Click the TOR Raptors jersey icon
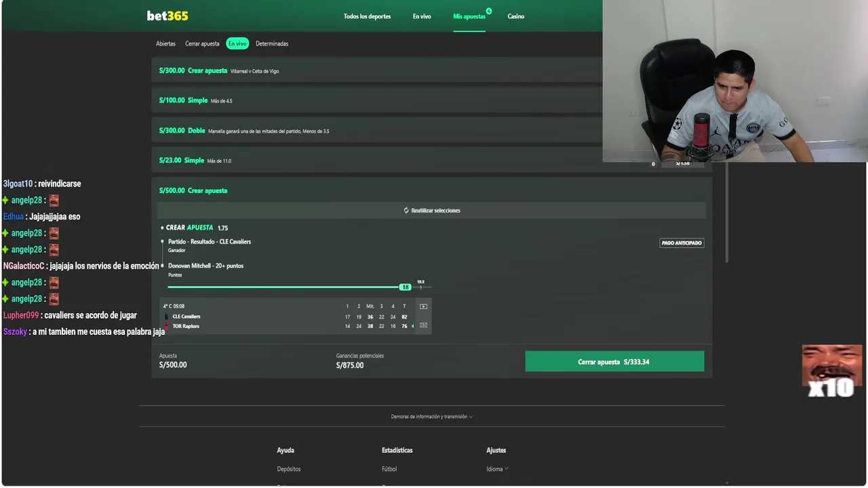This screenshot has width=868, height=488. 166,326
